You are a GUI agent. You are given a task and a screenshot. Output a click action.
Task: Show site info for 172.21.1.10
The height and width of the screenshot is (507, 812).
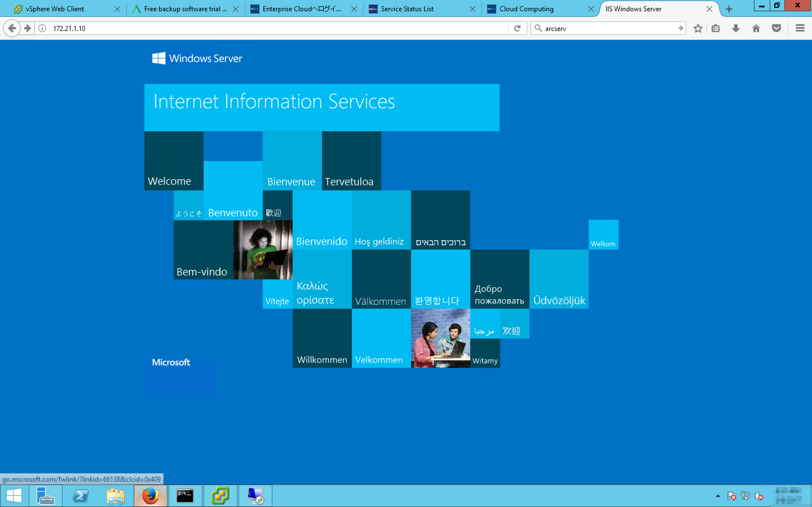click(42, 28)
